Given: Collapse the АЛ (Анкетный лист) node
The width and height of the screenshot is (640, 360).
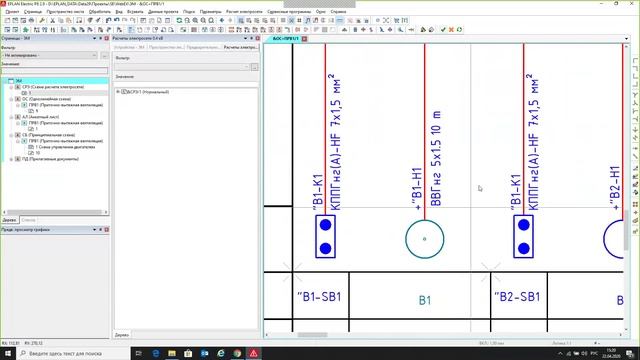Looking at the screenshot, I should coord(11,117).
